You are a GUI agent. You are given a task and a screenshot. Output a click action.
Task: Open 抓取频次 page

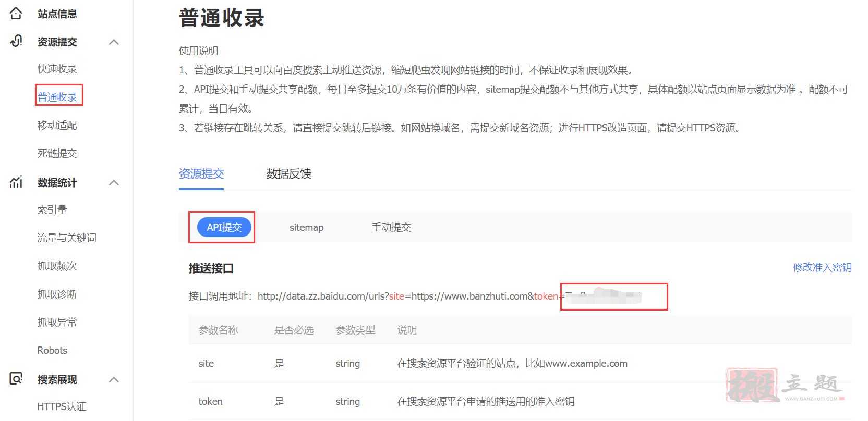click(x=57, y=266)
